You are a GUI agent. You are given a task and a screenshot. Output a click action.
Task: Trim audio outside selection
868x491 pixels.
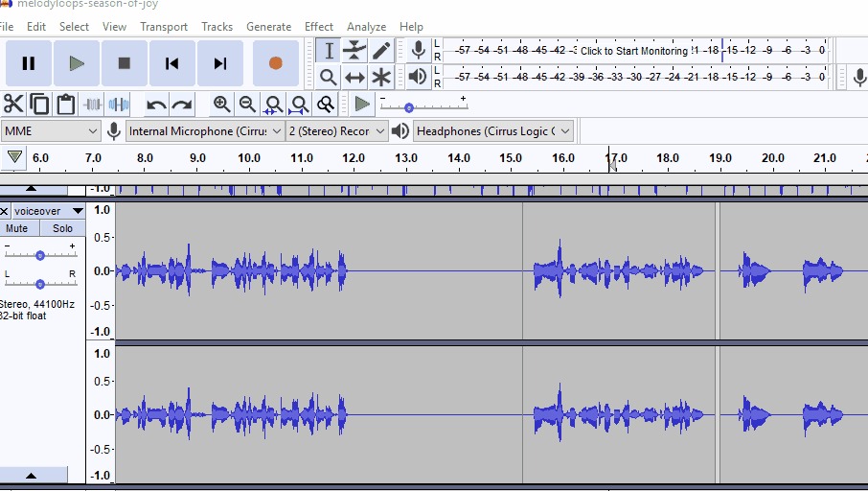pyautogui.click(x=92, y=105)
